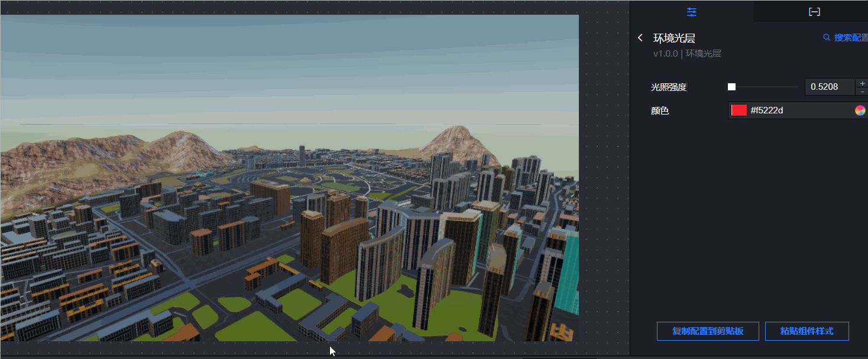Screen dimensions: 868x359
Task: Decrease light intensity with minus stepper
Action: 862,91
